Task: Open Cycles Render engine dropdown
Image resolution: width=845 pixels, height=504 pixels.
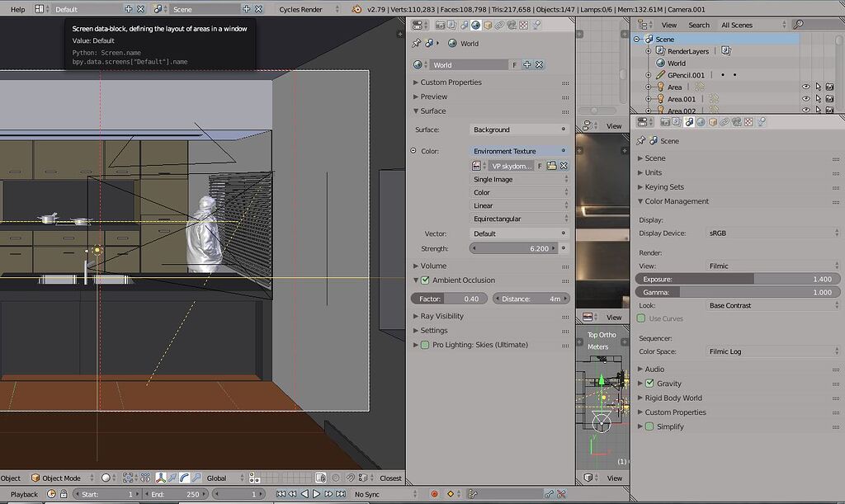Action: [309, 9]
